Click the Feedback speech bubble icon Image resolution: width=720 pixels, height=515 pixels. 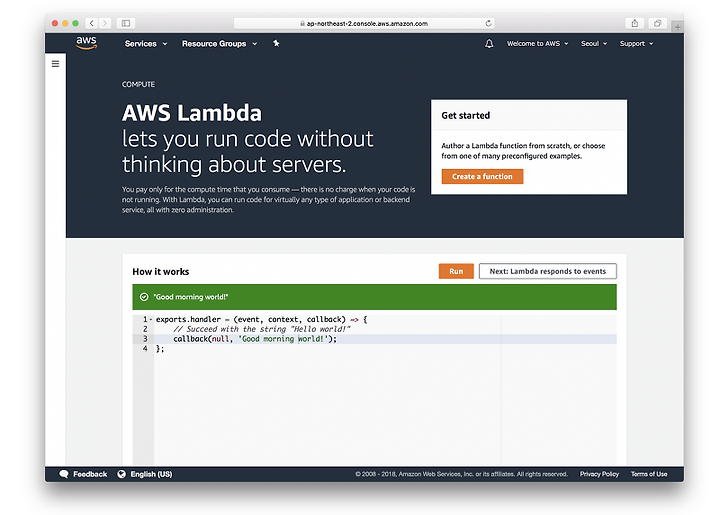(x=64, y=474)
